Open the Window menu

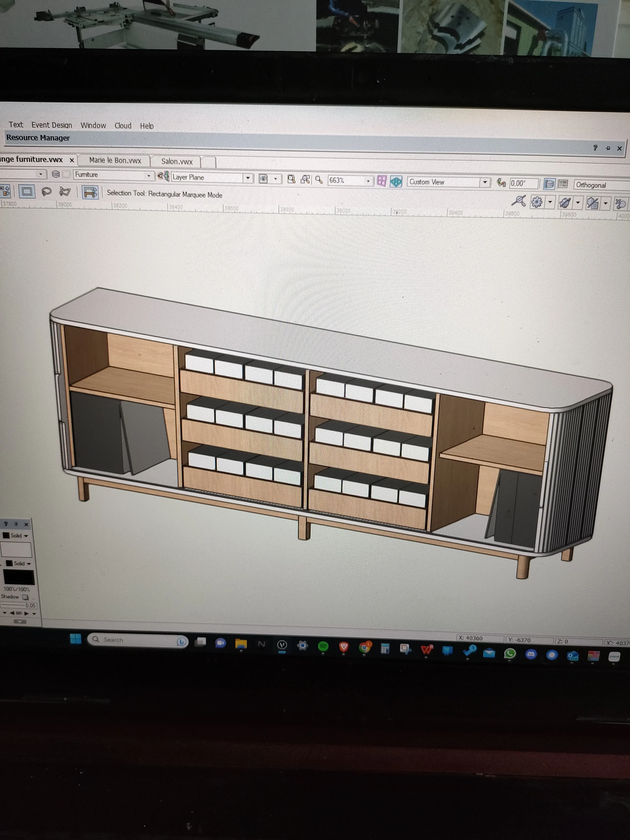click(93, 125)
